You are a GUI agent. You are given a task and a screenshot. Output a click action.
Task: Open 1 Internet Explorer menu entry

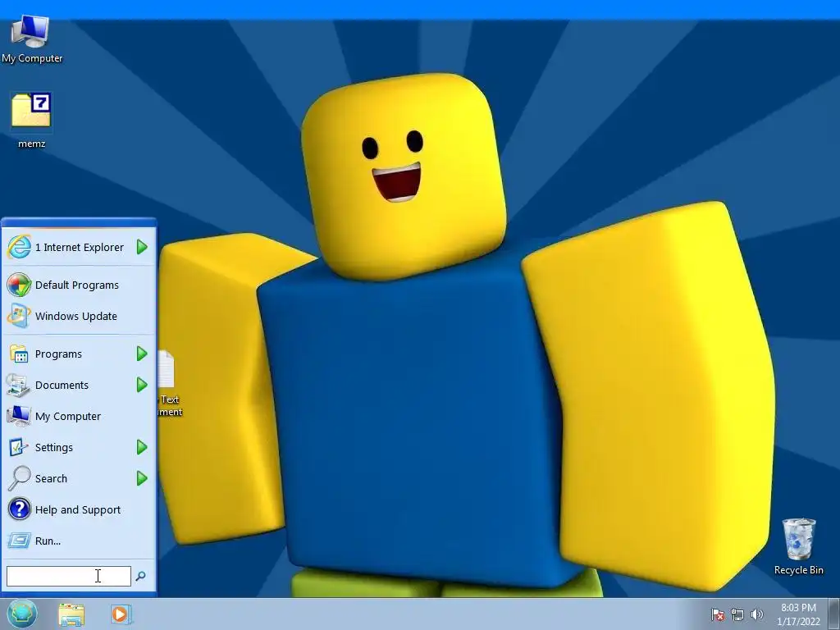79,247
